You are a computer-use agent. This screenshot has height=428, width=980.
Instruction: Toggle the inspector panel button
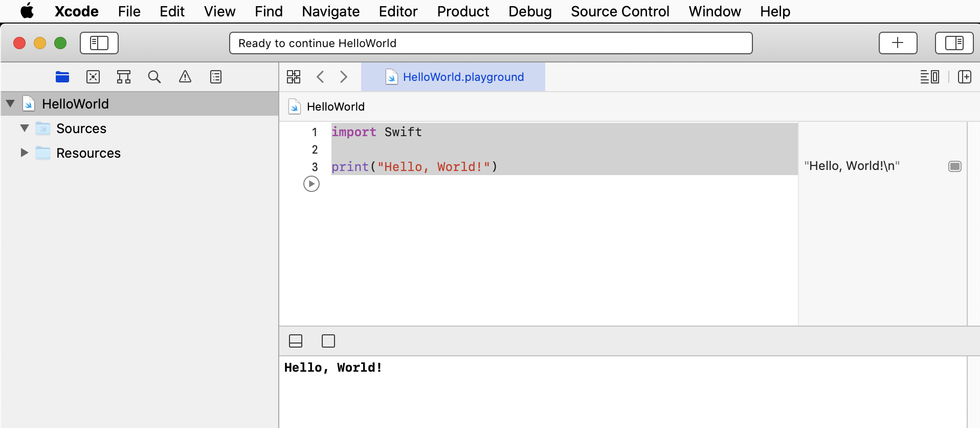click(954, 43)
